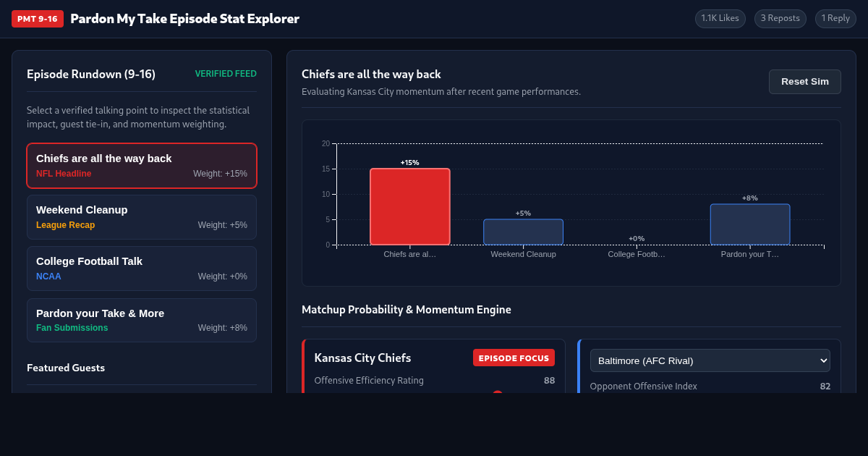The height and width of the screenshot is (456, 868).
Task: Click the red Chiefs +15% chart bar
Action: click(410, 206)
